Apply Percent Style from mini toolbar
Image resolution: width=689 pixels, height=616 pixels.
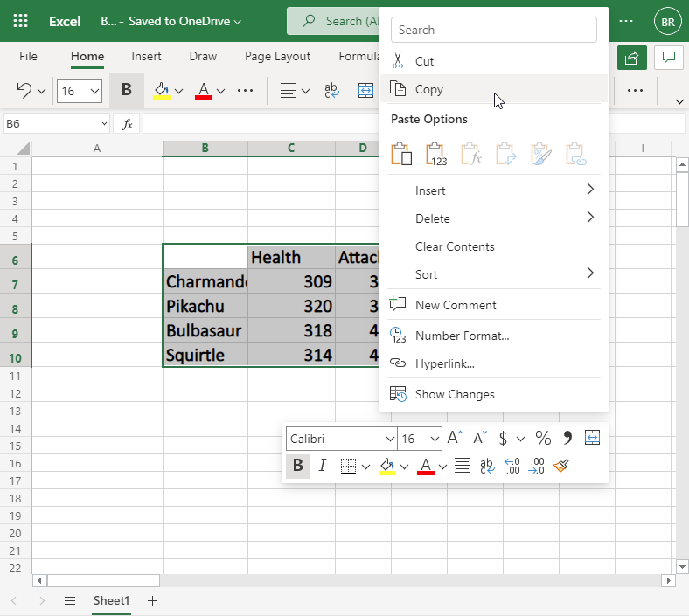[x=543, y=439]
